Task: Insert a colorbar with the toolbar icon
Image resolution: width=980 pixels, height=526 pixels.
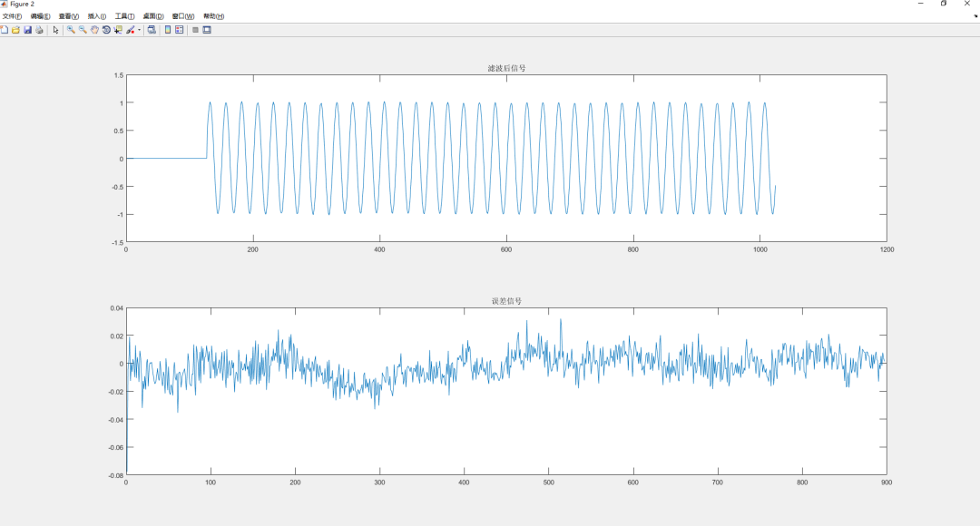Action: [168, 29]
